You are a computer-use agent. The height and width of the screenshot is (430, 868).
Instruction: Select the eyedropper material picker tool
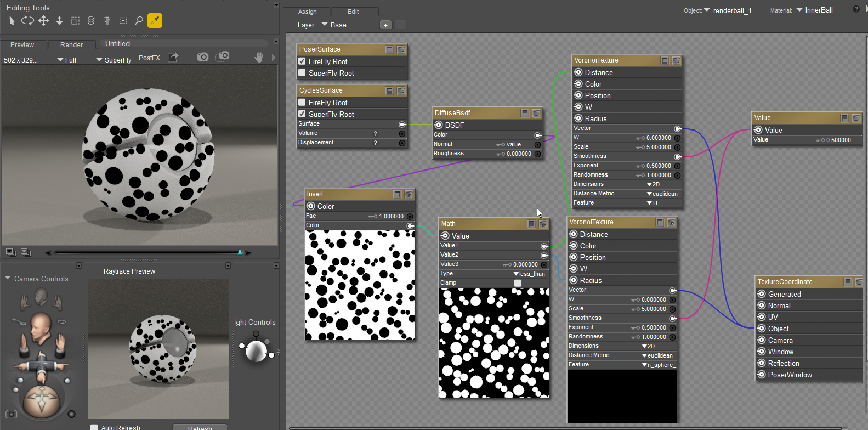click(x=155, y=21)
